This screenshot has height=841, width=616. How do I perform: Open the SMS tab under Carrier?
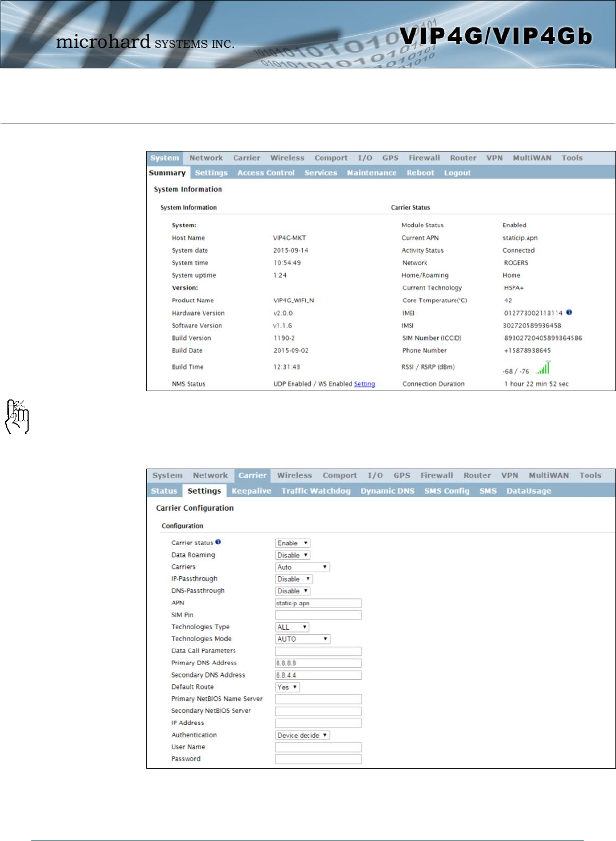click(x=488, y=491)
